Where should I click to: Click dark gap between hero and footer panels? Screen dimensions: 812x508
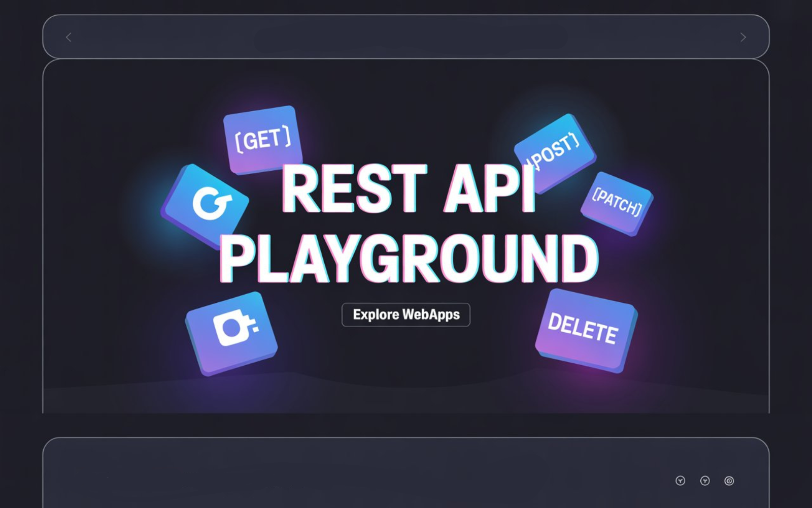pos(406,425)
